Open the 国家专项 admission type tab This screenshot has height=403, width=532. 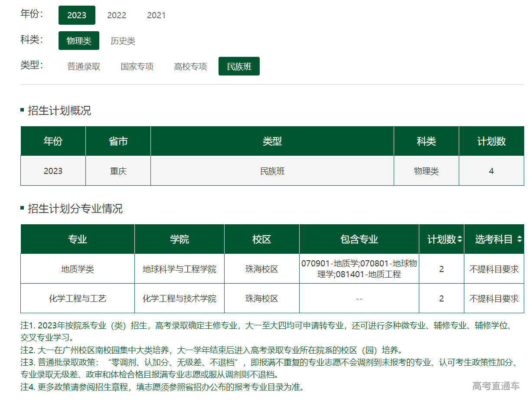[137, 66]
